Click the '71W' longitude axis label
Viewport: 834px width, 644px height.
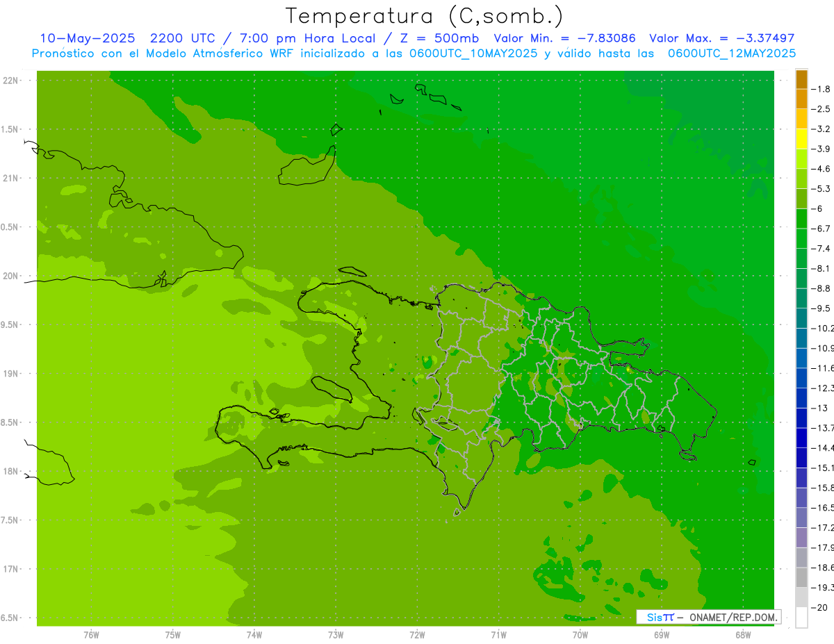click(x=498, y=634)
